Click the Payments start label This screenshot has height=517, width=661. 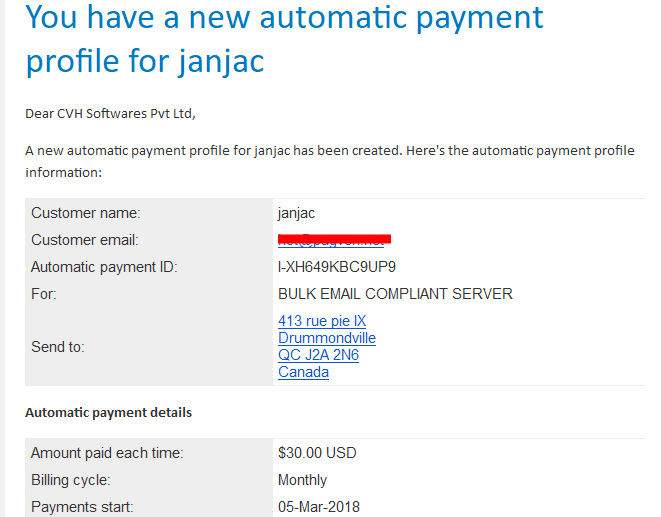tap(82, 507)
